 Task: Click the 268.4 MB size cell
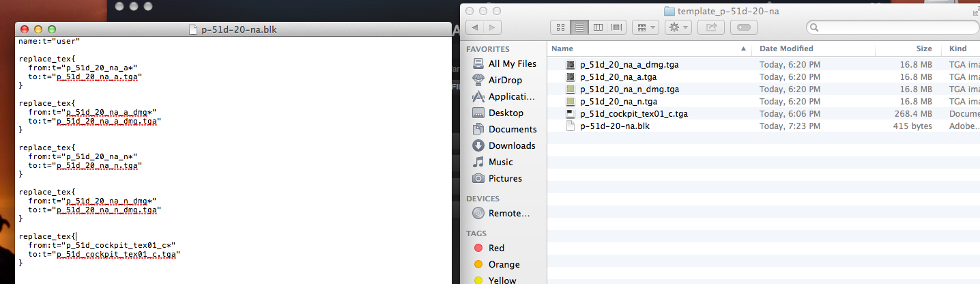click(913, 113)
